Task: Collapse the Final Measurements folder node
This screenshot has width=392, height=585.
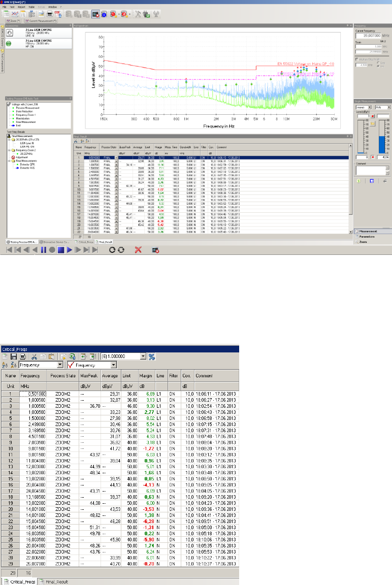Action: click(9, 161)
